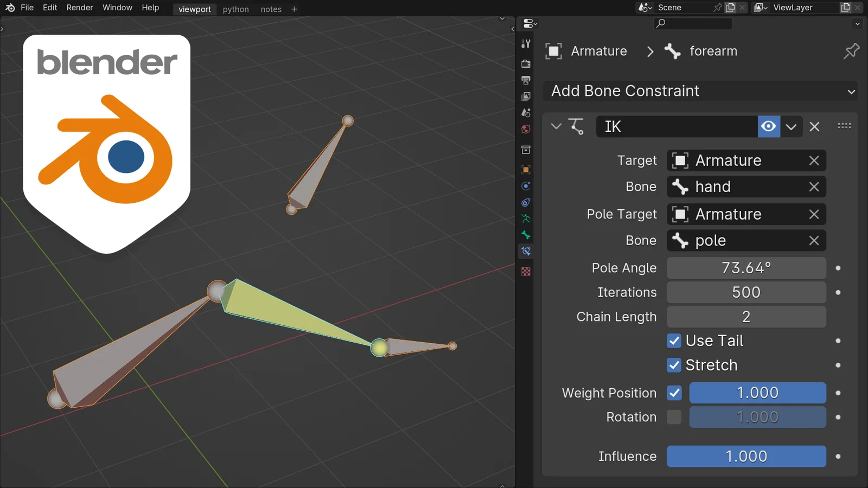Open the Texture properties tab
Image resolution: width=868 pixels, height=488 pixels.
pyautogui.click(x=526, y=271)
